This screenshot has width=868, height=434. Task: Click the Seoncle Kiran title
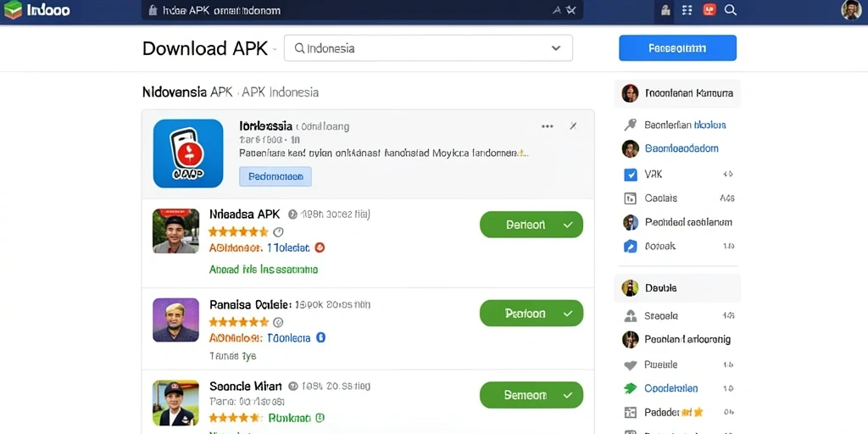point(246,386)
